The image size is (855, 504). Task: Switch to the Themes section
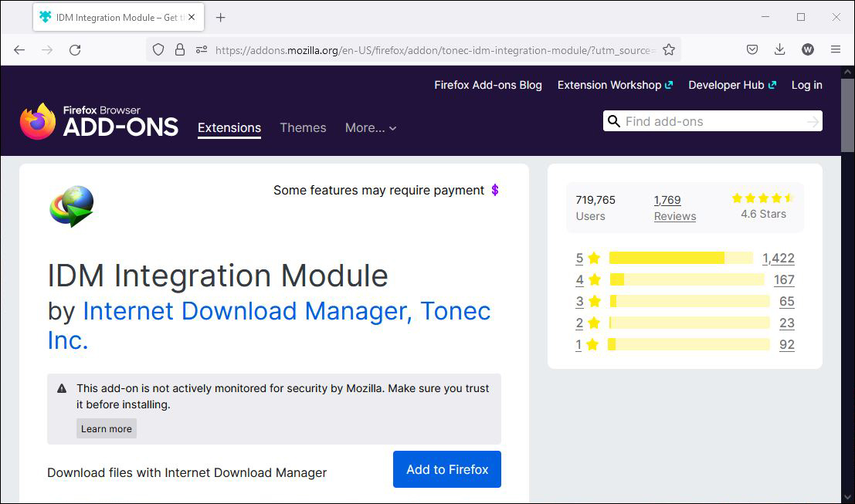pyautogui.click(x=303, y=128)
